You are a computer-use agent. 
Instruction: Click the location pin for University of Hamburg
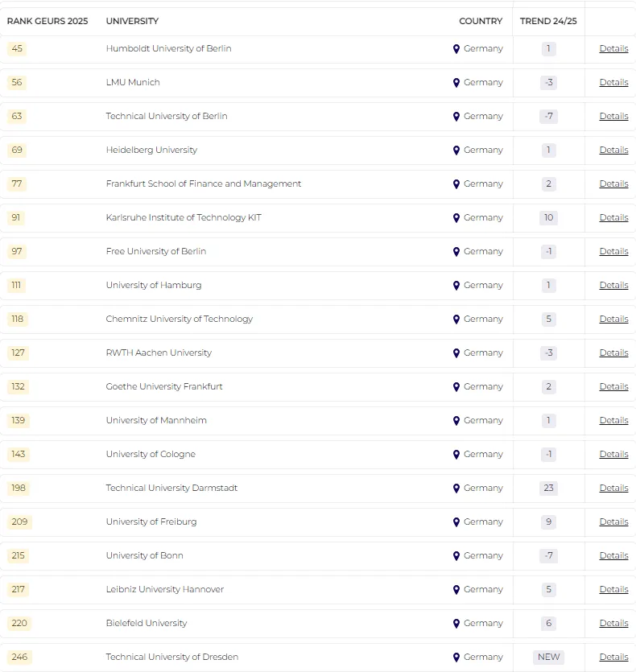[x=456, y=286]
